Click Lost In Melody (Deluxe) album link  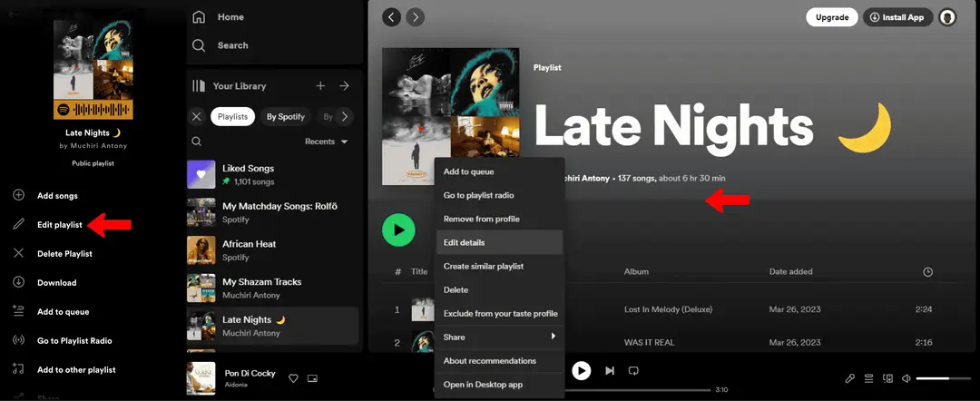click(x=668, y=309)
